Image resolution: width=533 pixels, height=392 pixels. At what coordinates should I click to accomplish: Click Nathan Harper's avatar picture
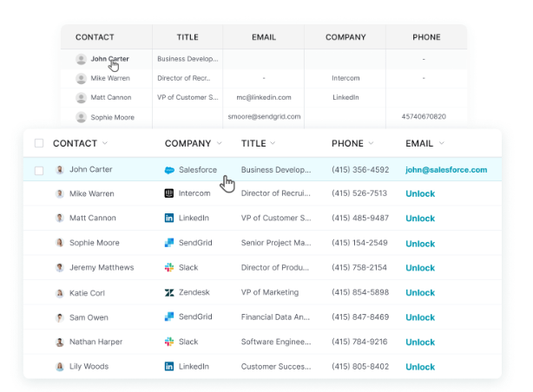pos(59,342)
